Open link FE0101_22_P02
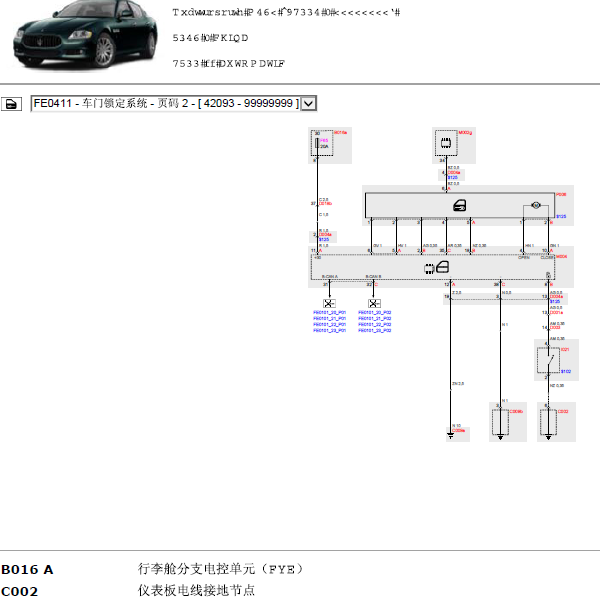The height and width of the screenshot is (605, 600). (x=375, y=324)
